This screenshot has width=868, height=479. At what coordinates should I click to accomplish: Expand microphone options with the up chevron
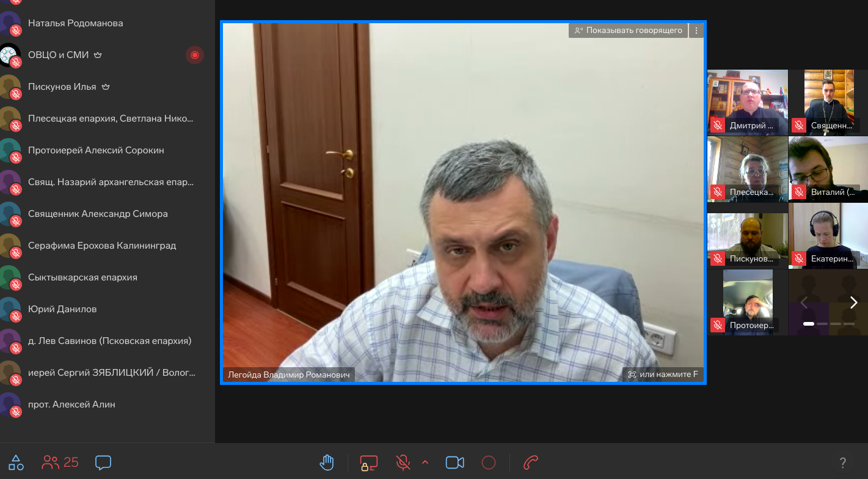(425, 463)
